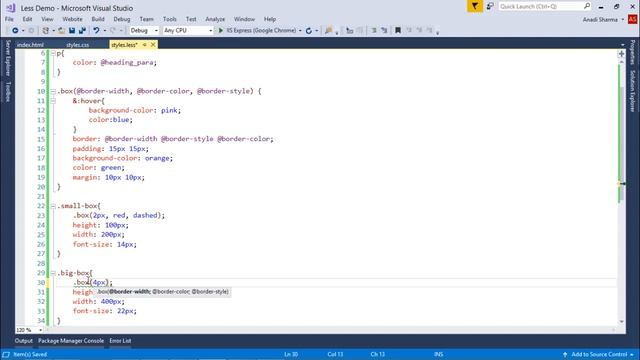
Task: Click the Redo toolbar icon
Action: (x=113, y=31)
